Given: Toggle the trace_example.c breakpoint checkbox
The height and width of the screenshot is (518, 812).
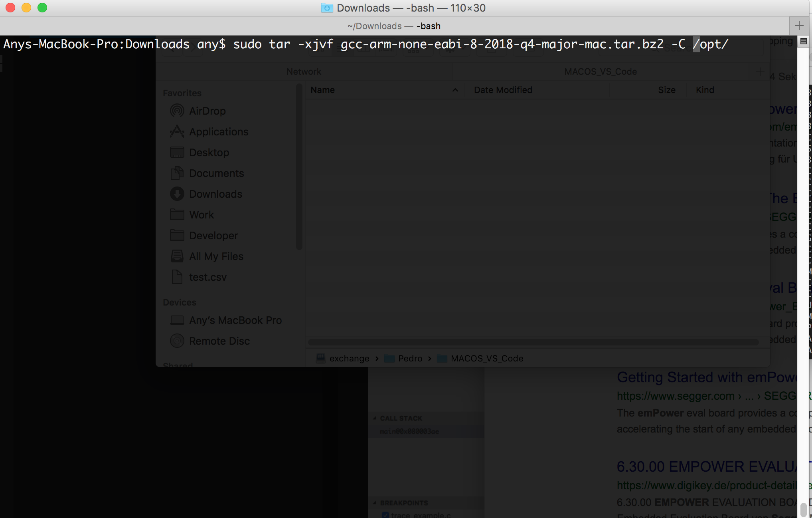Looking at the screenshot, I should coord(385,515).
